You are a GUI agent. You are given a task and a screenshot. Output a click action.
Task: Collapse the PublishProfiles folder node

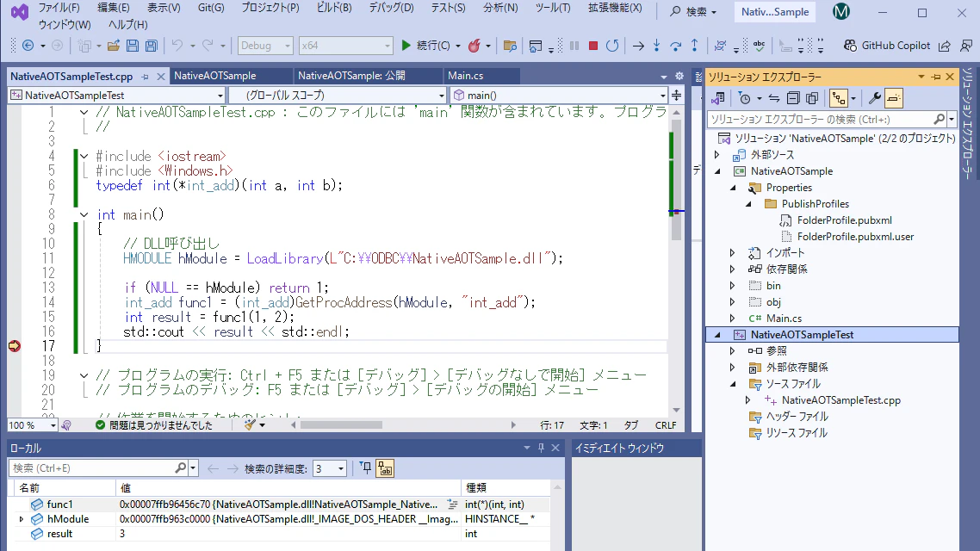click(x=748, y=204)
